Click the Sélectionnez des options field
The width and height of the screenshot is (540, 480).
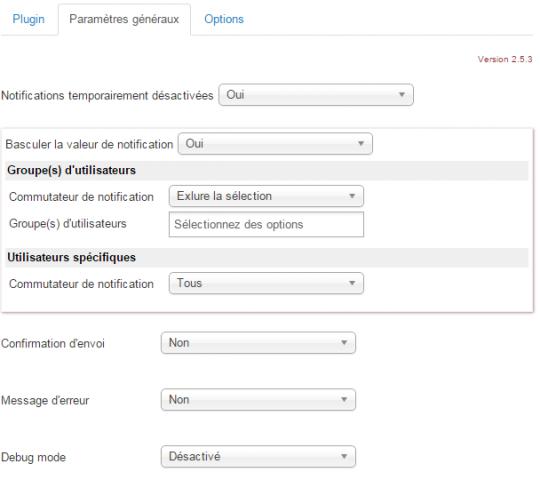tap(266, 225)
